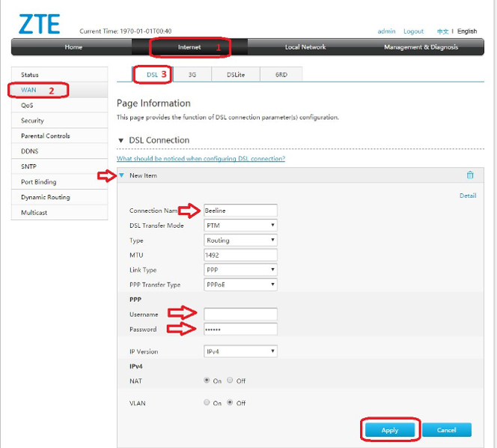Click the ZTE logo

coord(40,24)
